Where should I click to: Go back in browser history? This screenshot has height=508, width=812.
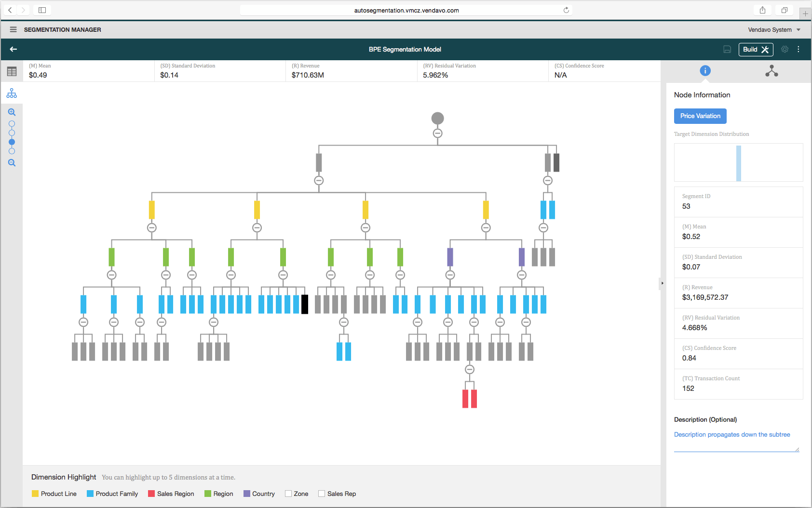tap(10, 10)
